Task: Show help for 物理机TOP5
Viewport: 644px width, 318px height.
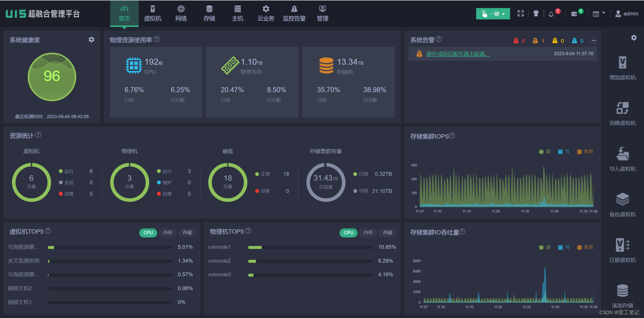Action: click(248, 231)
